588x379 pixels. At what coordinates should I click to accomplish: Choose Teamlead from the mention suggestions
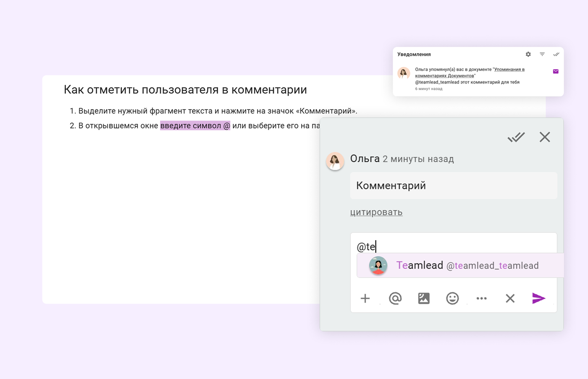[x=460, y=265]
